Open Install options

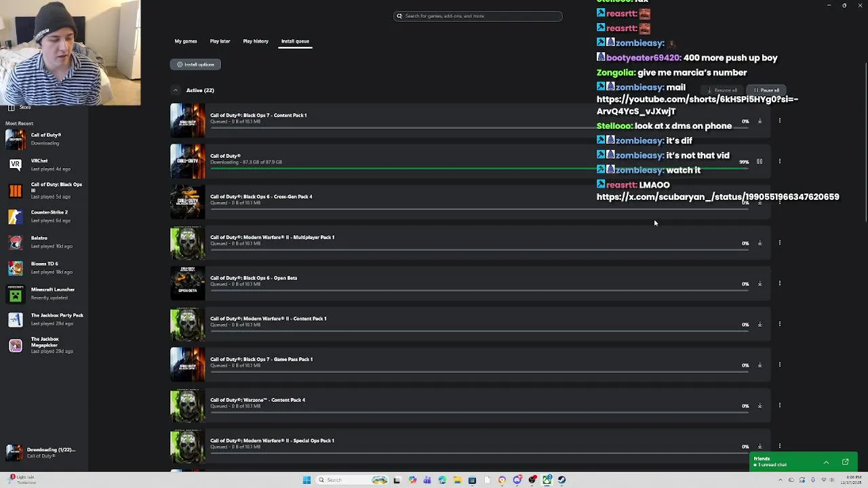[x=195, y=64]
